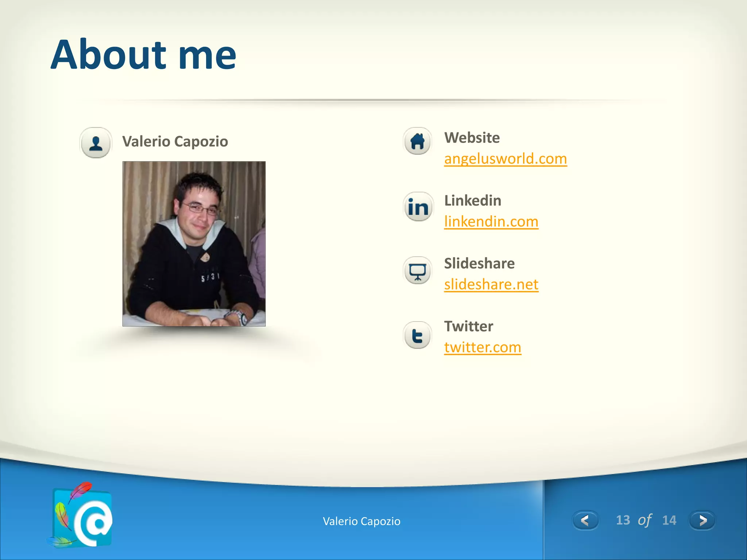Click the Slideshare presentation screen icon
The width and height of the screenshot is (747, 560).
(418, 271)
